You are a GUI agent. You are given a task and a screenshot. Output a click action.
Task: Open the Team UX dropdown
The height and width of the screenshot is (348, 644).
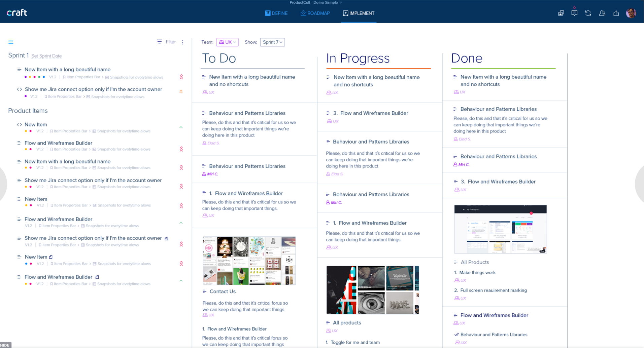pos(227,42)
